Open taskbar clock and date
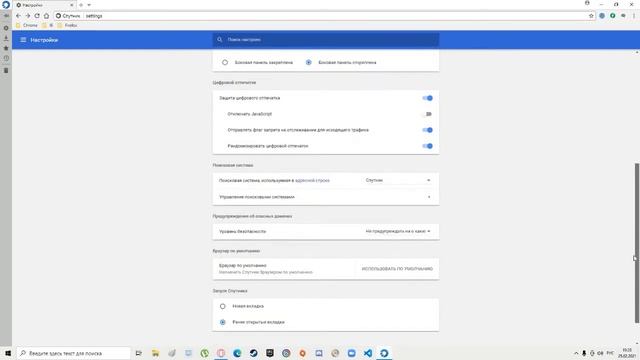The width and height of the screenshot is (640, 360). click(x=627, y=353)
